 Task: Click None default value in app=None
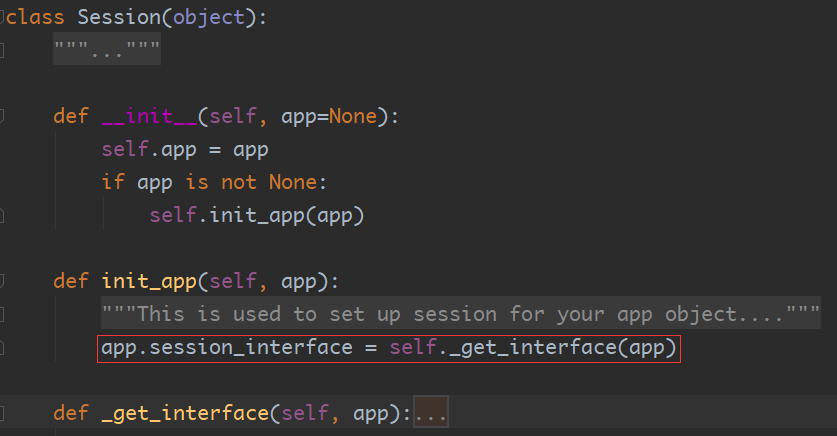click(352, 116)
